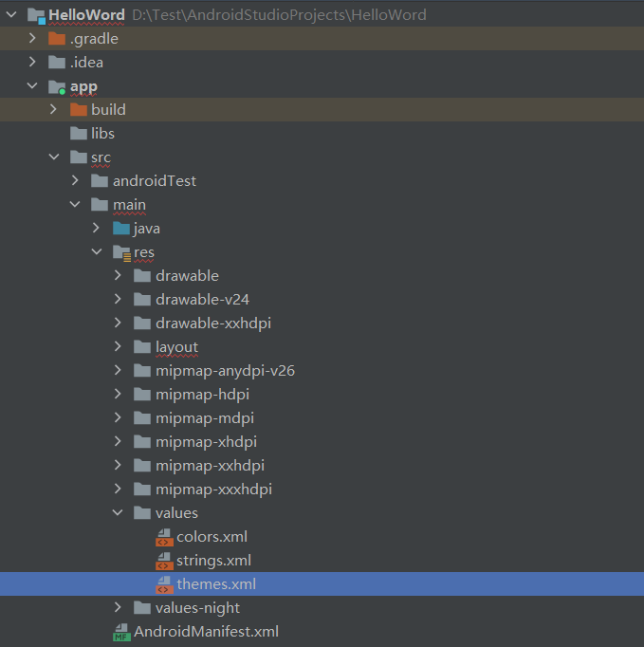Click the .idea folder icon
Image resolution: width=644 pixels, height=647 pixels.
pos(57,62)
